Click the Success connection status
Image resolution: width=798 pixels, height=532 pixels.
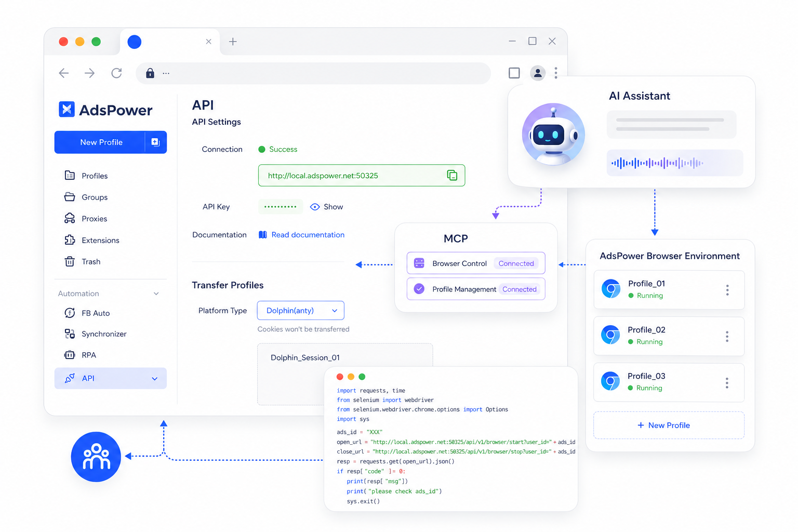click(x=278, y=149)
